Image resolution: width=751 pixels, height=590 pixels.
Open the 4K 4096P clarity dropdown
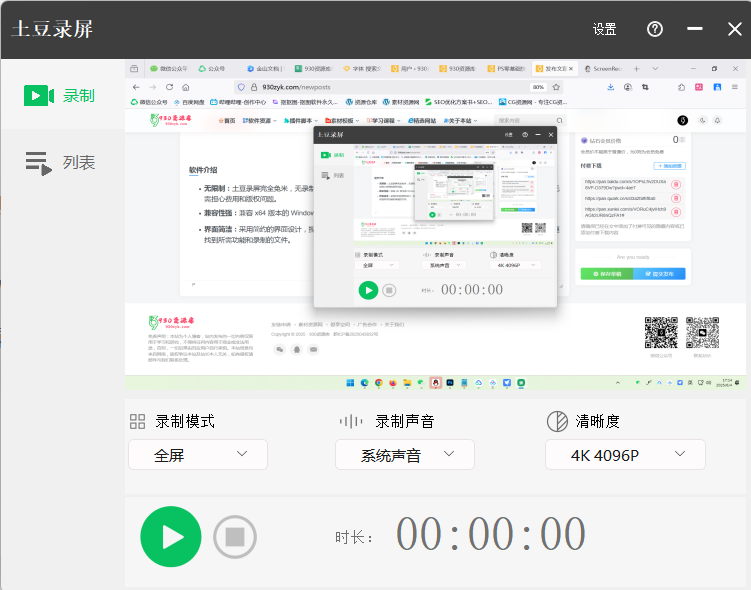pos(625,454)
